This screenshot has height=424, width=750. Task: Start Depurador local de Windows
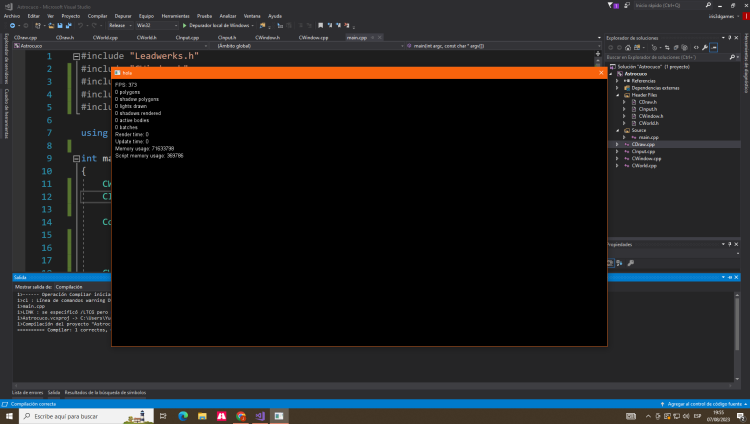pyautogui.click(x=218, y=25)
